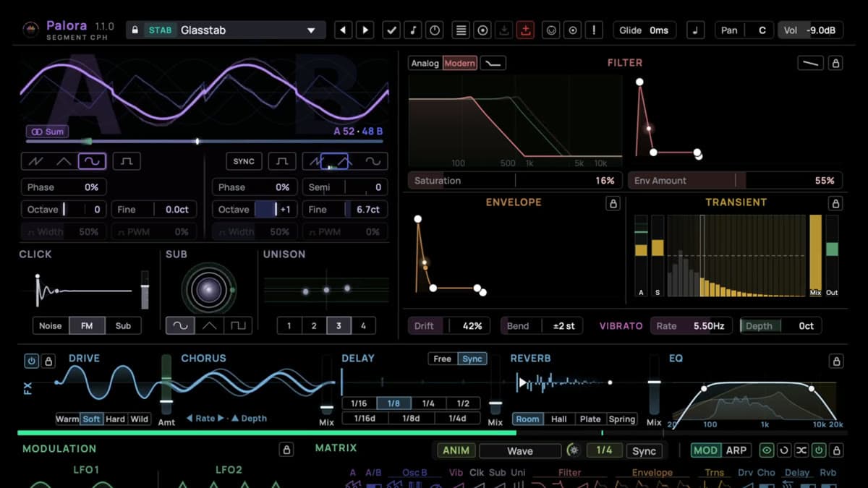Set delay mode to Free
Screen dimensions: 868x488
point(443,359)
